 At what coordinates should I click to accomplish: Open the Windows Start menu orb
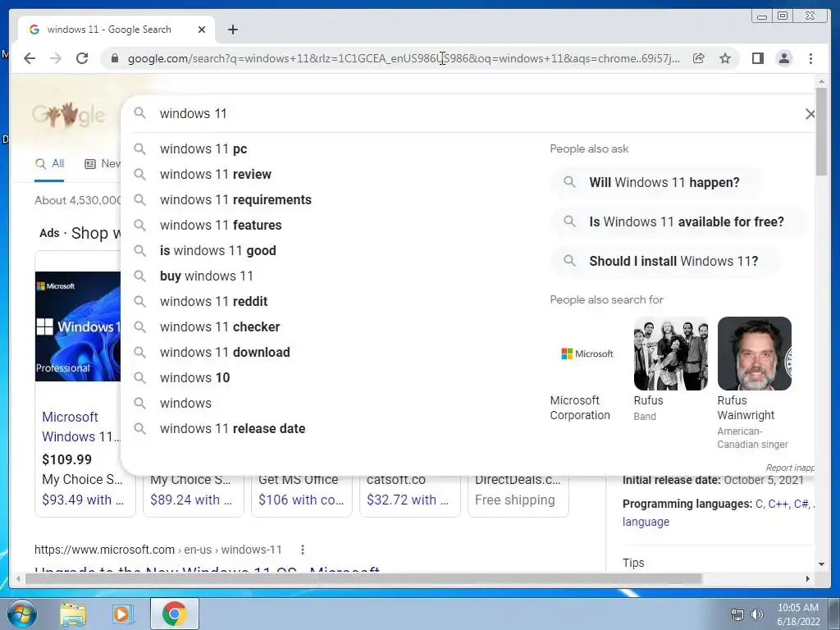click(21, 614)
